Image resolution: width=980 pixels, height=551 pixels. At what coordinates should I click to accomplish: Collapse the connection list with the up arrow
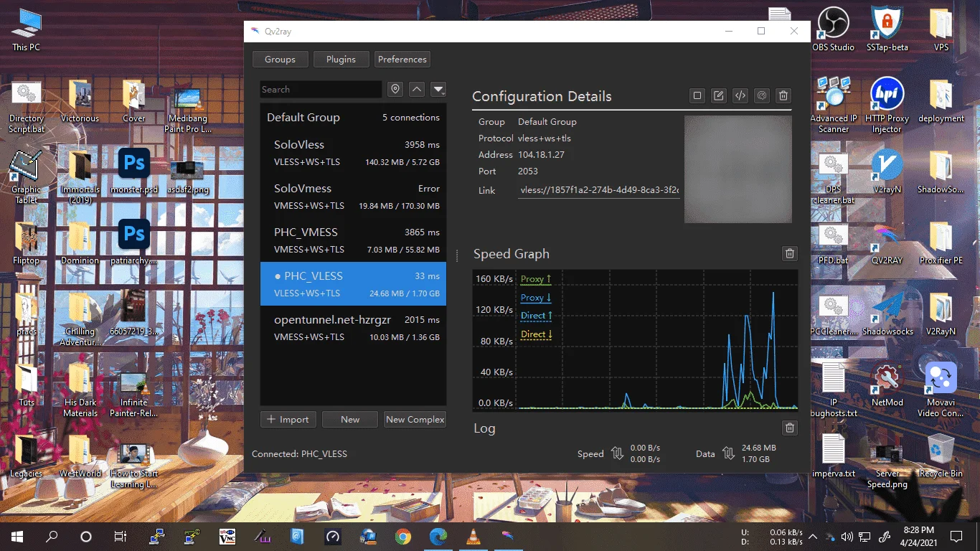coord(417,90)
